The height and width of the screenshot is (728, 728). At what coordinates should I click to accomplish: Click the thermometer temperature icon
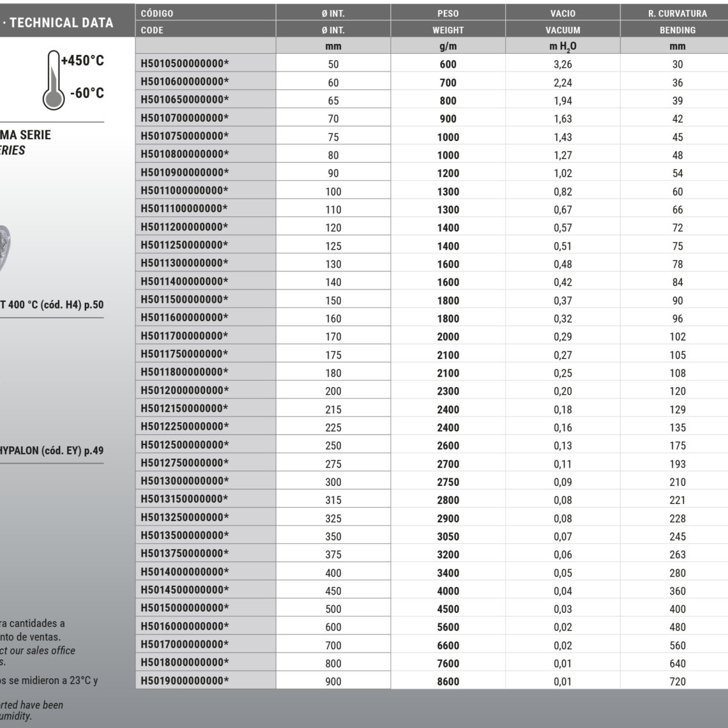(53, 80)
